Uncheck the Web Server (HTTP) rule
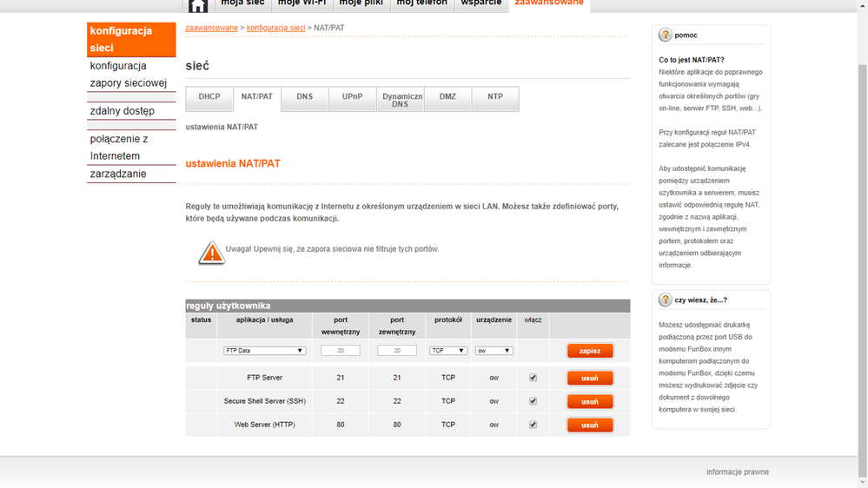The width and height of the screenshot is (868, 488). [x=533, y=425]
